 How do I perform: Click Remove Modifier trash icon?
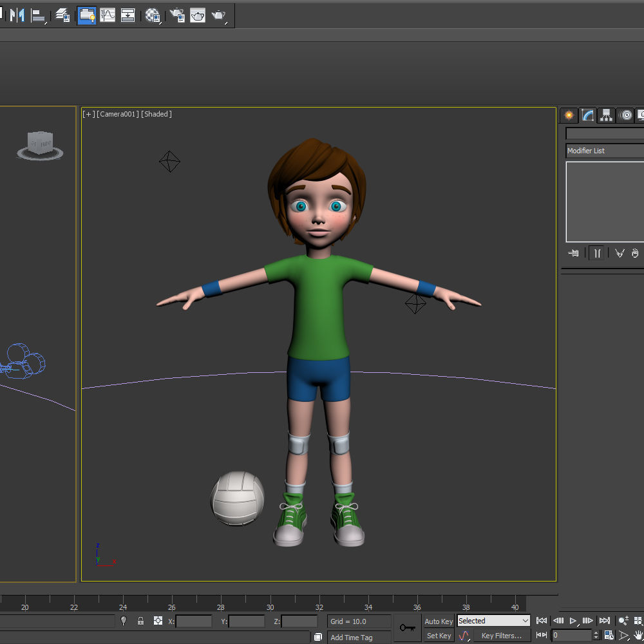[x=635, y=253]
